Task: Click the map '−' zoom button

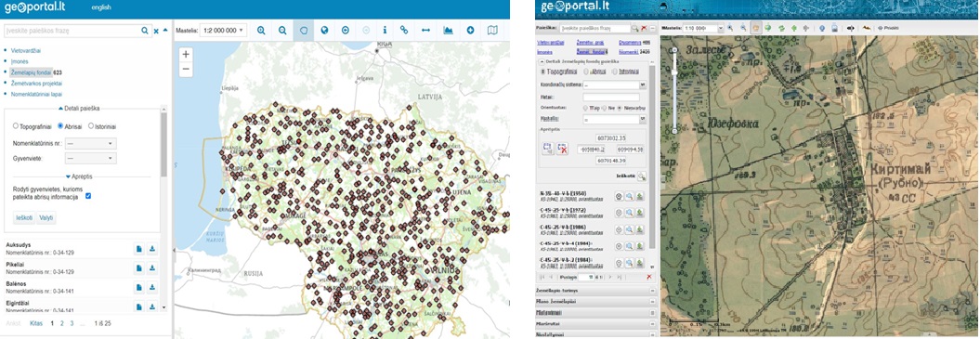Action: (x=186, y=70)
